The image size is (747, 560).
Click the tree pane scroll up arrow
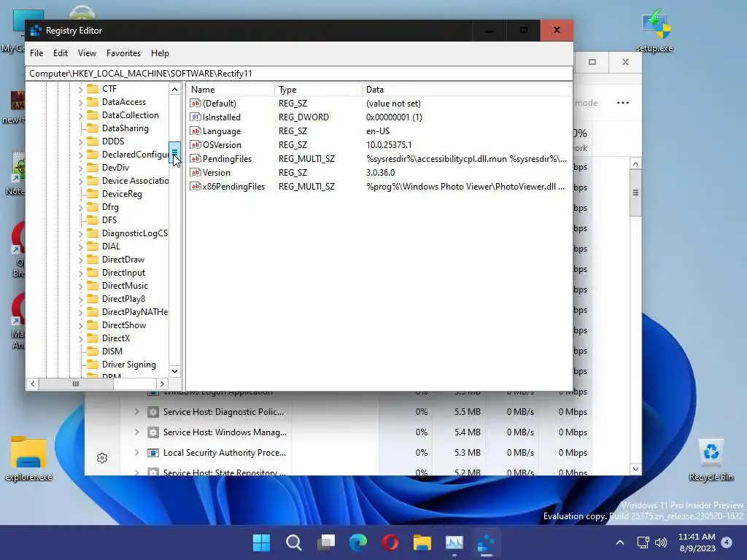pyautogui.click(x=174, y=89)
